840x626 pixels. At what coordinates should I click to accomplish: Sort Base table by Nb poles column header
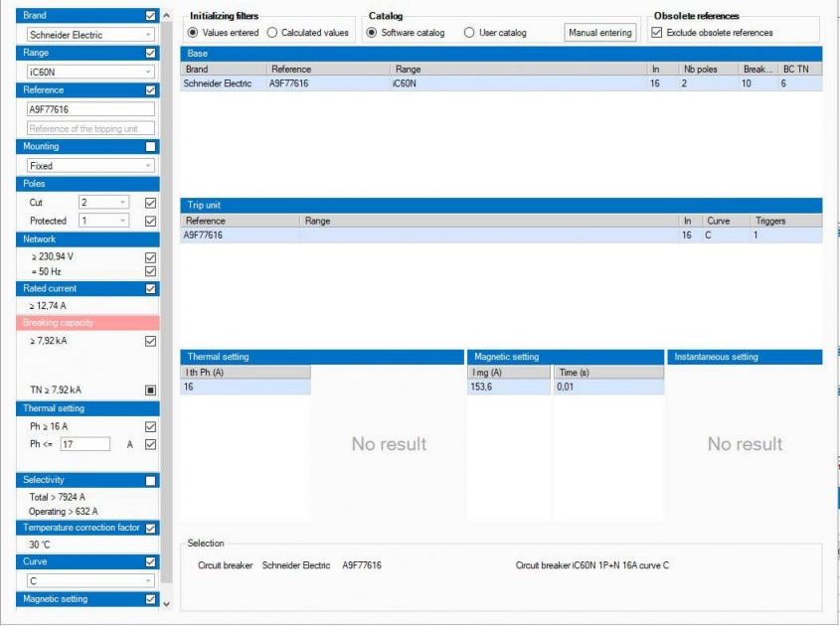pyautogui.click(x=709, y=70)
